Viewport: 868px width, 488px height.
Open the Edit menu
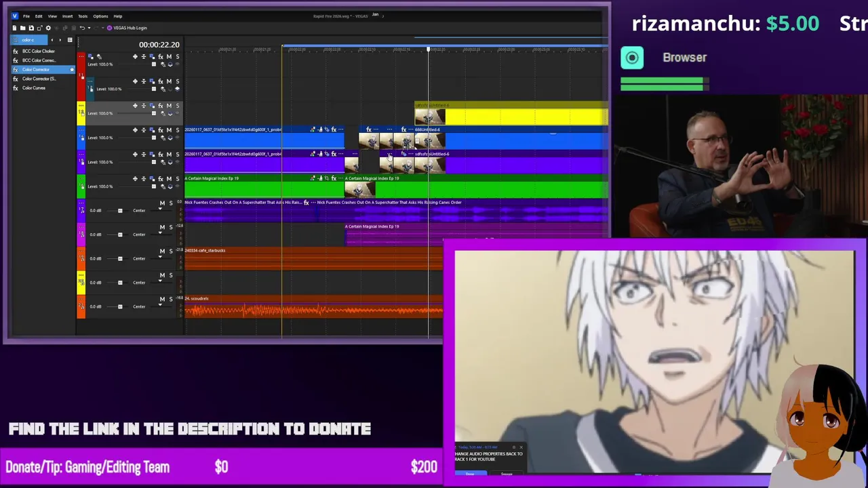[x=39, y=16]
